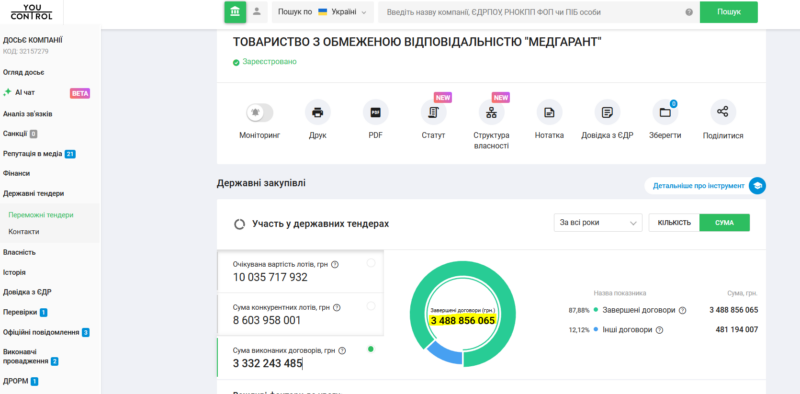This screenshot has height=394, width=800.
Task: Click info icon next to Інші договори
Action: pos(659,330)
